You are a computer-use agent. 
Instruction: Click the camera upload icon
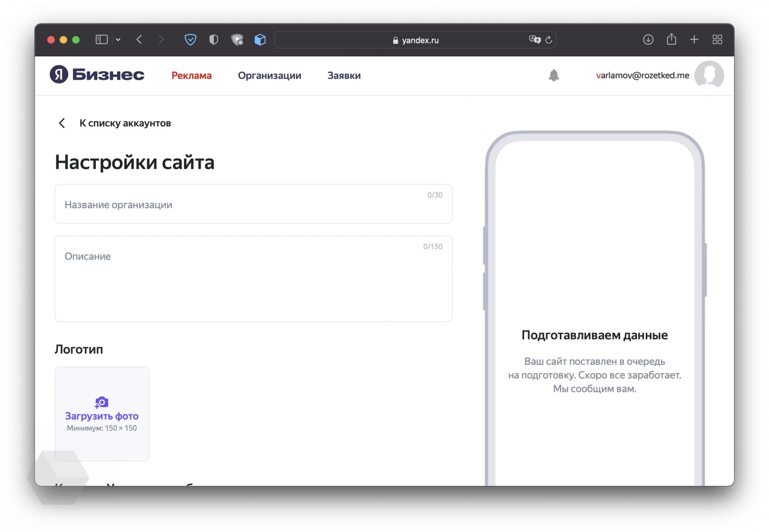tap(102, 402)
